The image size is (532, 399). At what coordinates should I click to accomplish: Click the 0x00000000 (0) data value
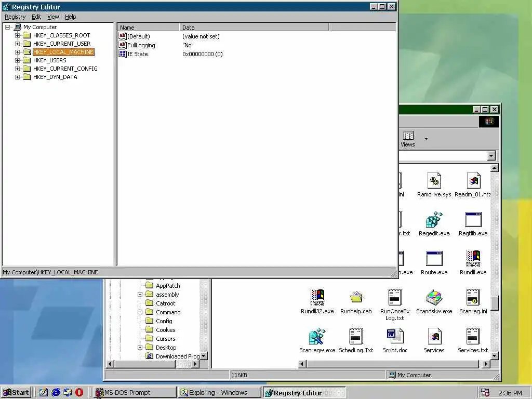(x=203, y=54)
